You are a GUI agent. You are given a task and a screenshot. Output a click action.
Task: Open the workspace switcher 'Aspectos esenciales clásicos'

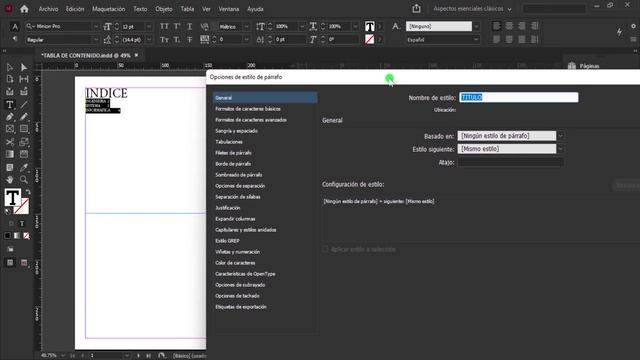472,9
